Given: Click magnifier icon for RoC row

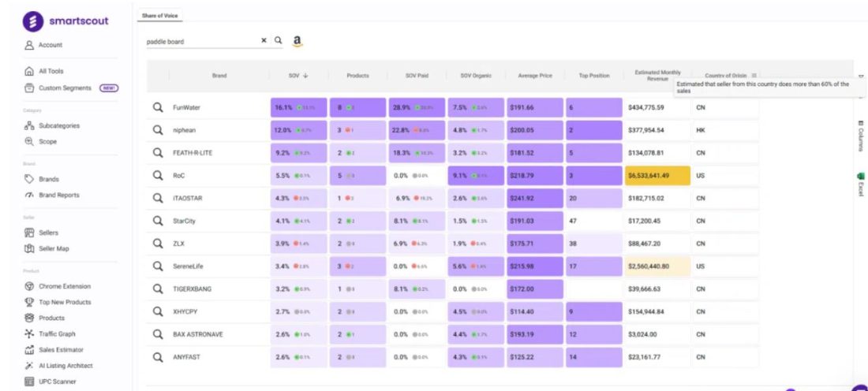Looking at the screenshot, I should pos(158,175).
